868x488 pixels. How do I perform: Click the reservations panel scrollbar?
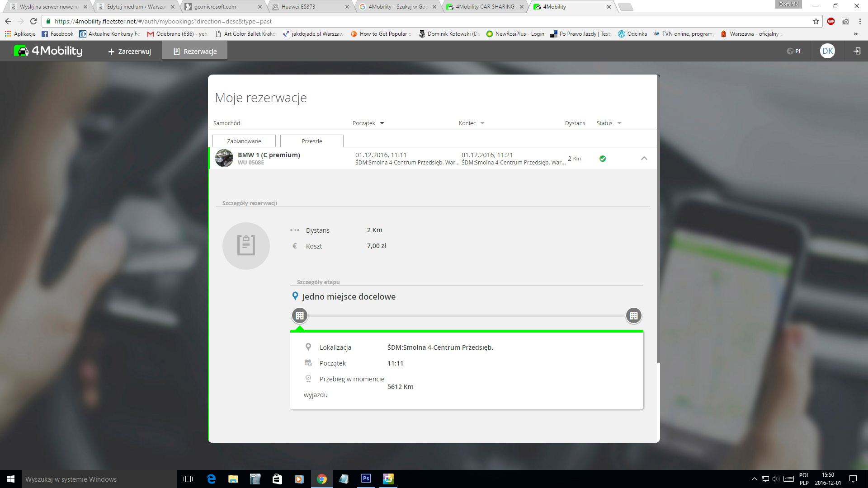(658, 219)
